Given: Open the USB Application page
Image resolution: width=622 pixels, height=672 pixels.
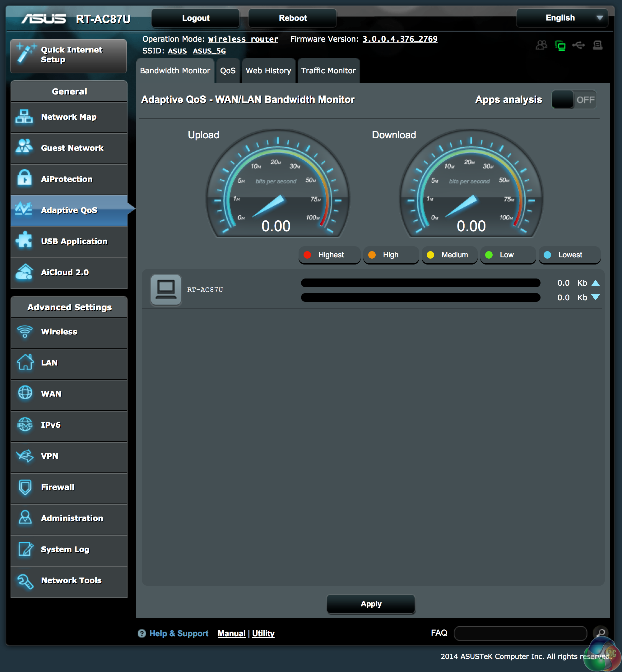Looking at the screenshot, I should pos(69,241).
